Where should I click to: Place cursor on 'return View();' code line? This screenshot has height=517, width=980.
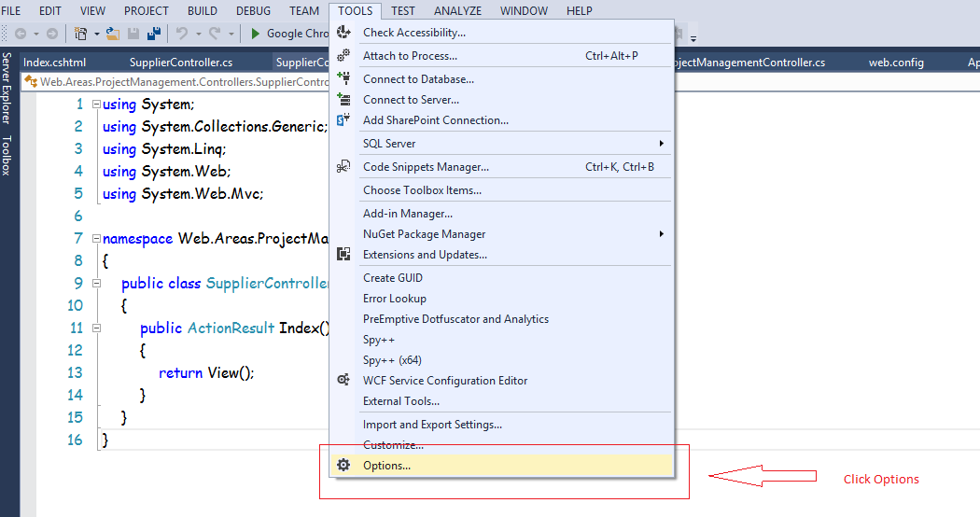[206, 372]
